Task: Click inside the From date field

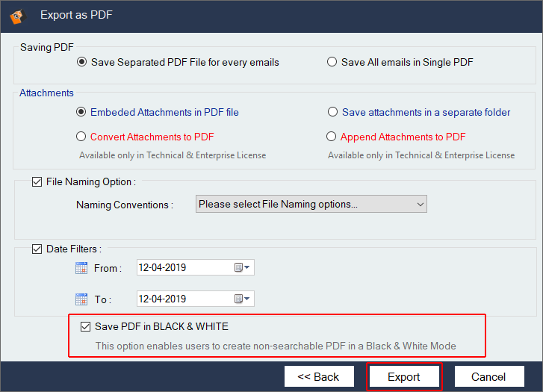Action: [x=183, y=268]
